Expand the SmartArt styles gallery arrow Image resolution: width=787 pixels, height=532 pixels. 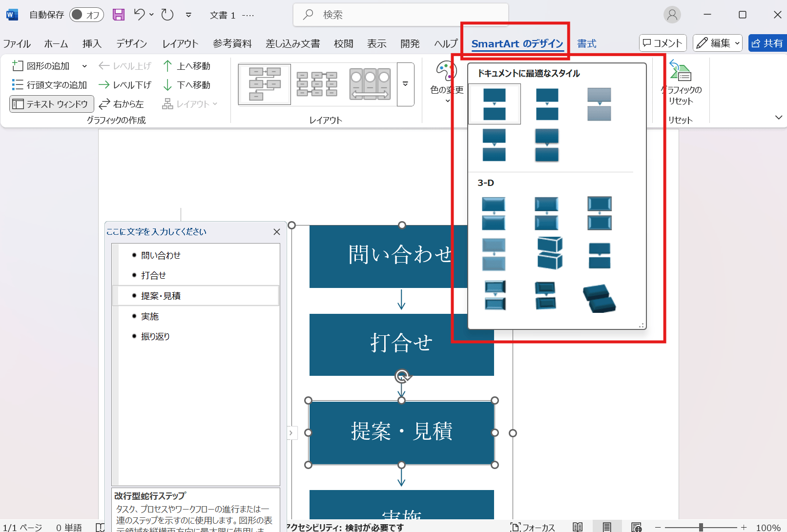[x=405, y=84]
